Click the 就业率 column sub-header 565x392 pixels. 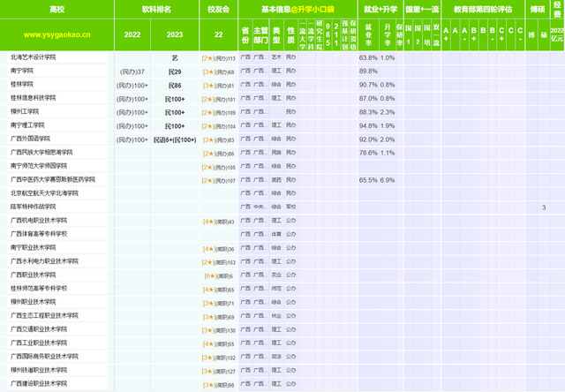[x=368, y=35]
